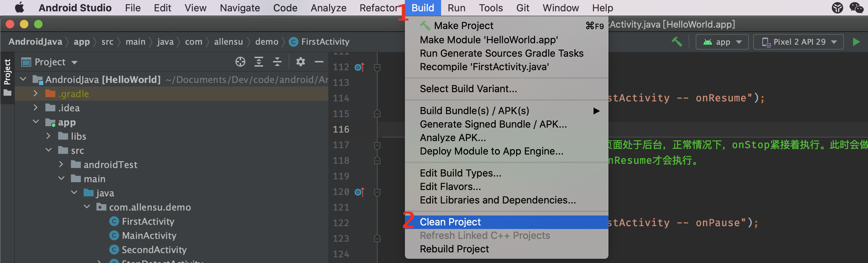The height and width of the screenshot is (263, 868).
Task: Click the green hammer Make Project toolbar icon
Action: [677, 42]
